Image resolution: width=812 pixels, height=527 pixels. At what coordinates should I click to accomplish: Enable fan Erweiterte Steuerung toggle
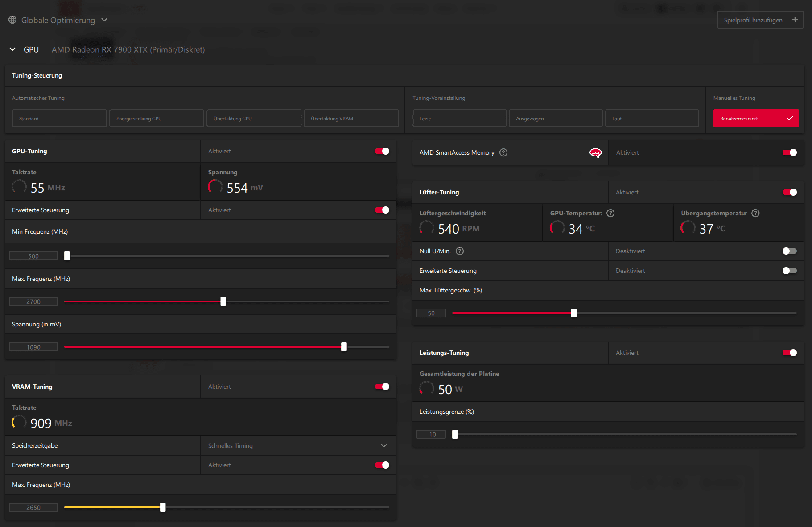coord(790,271)
